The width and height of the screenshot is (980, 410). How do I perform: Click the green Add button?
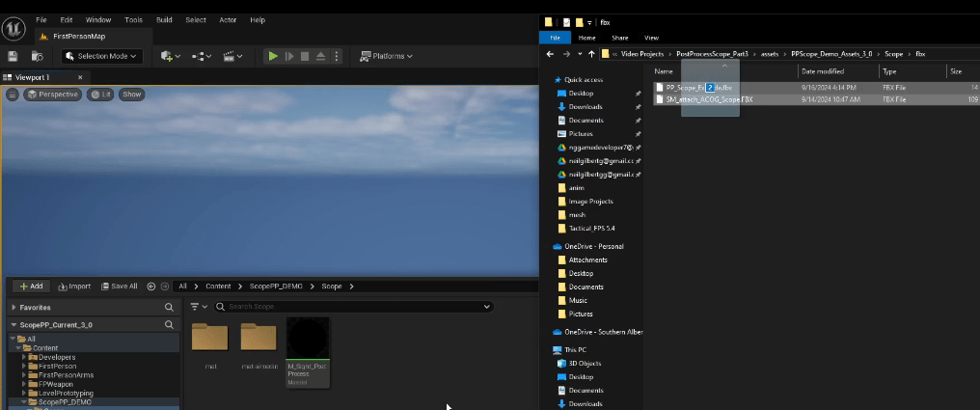[31, 287]
